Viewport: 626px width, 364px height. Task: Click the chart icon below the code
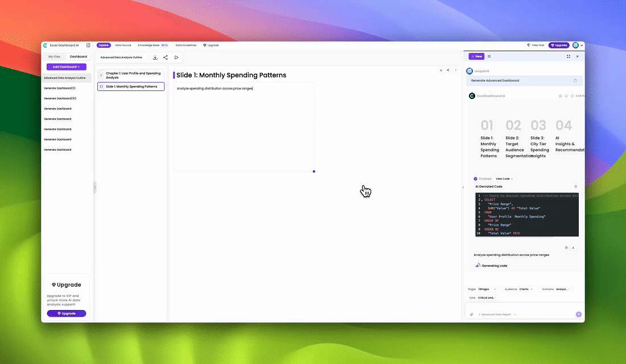point(566,248)
